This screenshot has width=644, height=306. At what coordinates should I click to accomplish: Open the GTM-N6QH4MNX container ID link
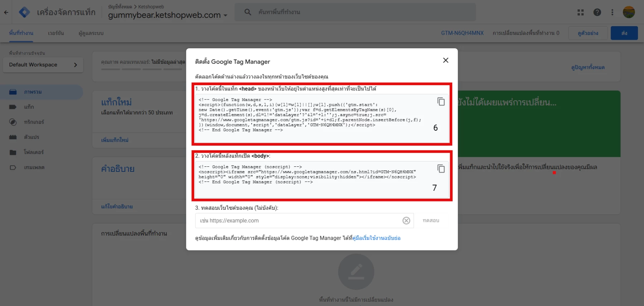pos(462,33)
